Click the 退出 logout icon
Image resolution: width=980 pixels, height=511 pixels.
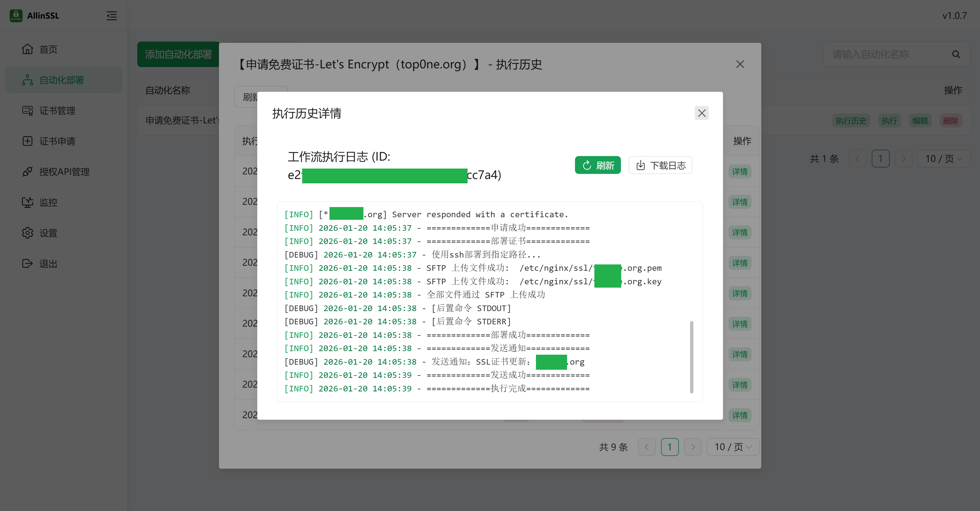27,263
